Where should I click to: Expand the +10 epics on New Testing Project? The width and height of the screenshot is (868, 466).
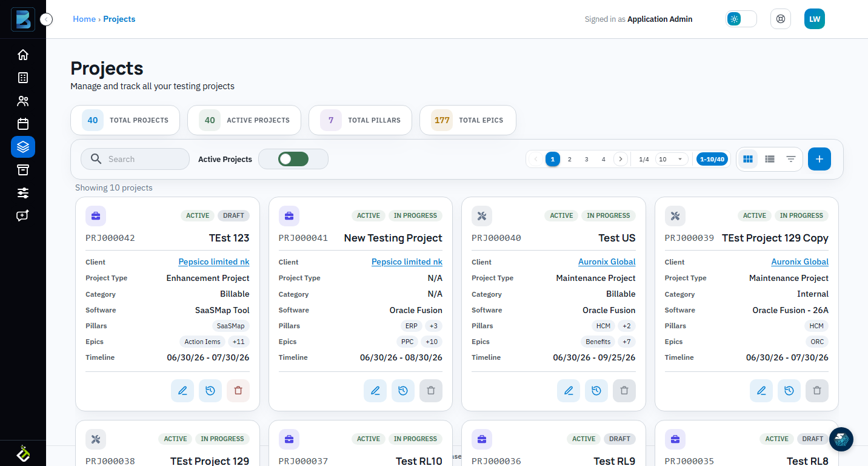pos(432,342)
